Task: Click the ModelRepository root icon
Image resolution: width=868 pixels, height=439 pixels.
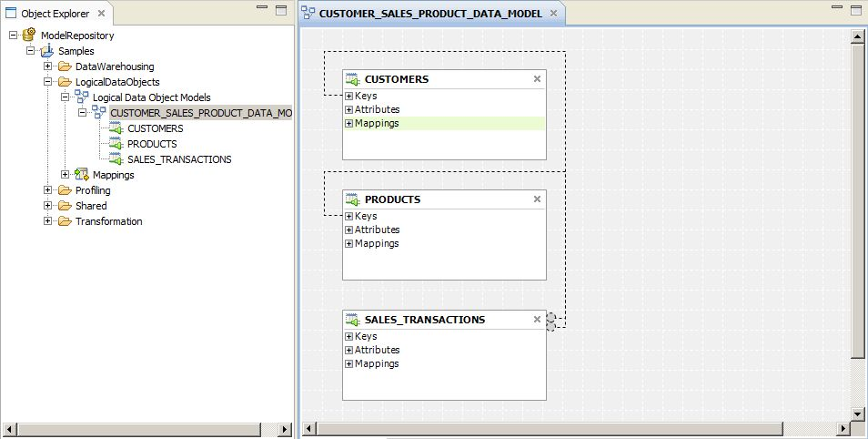Action: tap(29, 36)
